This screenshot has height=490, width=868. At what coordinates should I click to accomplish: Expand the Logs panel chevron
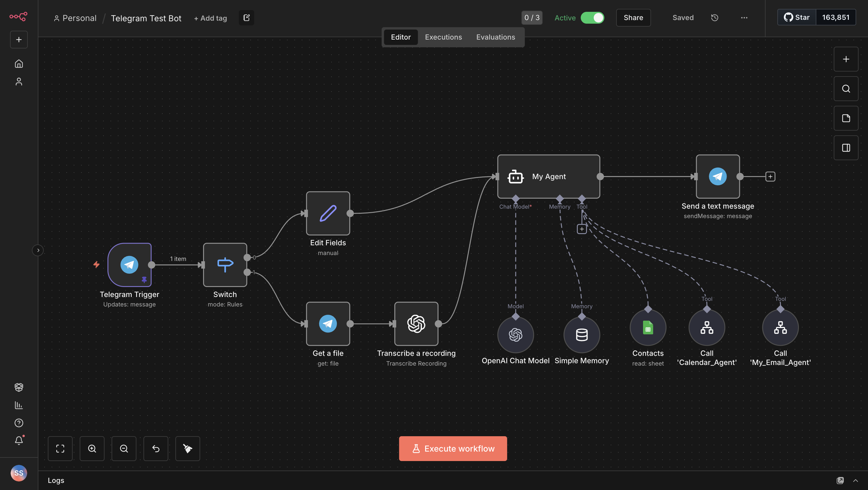click(856, 480)
